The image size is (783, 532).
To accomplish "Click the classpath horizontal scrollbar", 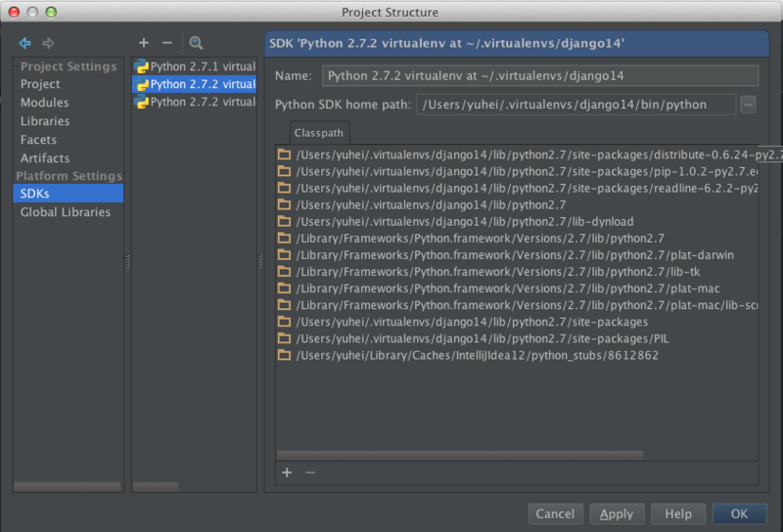I will [x=460, y=455].
